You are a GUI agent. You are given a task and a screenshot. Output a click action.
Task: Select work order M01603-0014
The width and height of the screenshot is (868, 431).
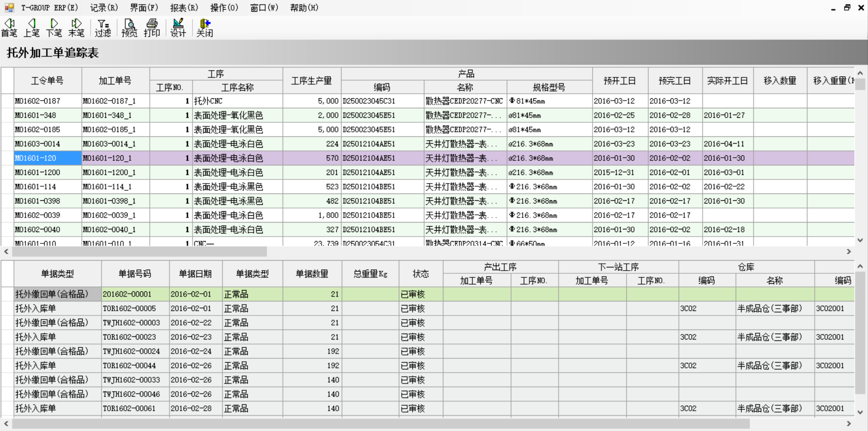click(48, 144)
